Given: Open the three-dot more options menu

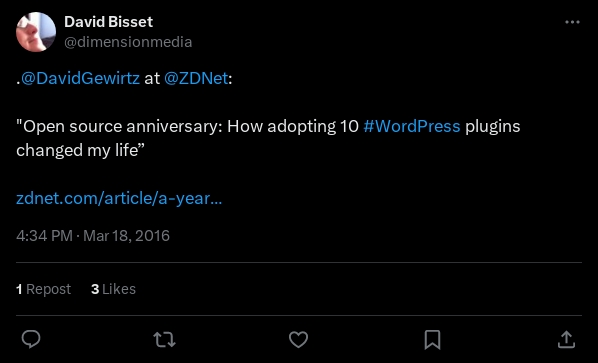Looking at the screenshot, I should click(572, 22).
